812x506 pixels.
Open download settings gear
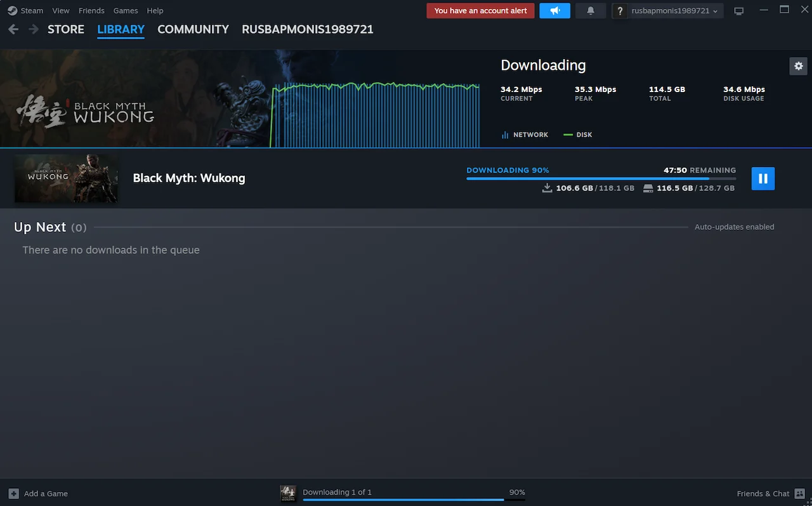799,66
